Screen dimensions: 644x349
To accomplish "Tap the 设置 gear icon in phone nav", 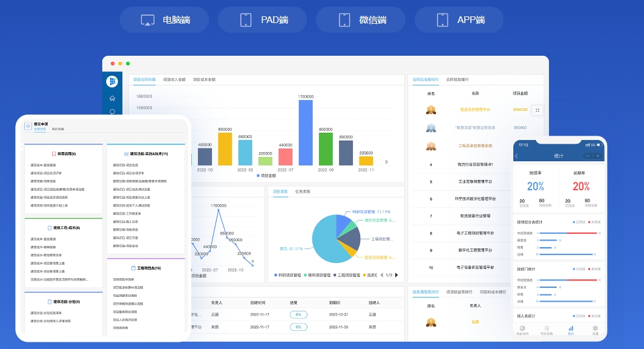I will [595, 328].
